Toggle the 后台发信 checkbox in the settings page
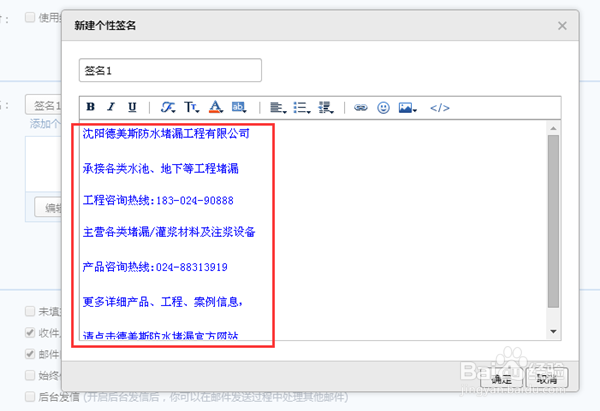This screenshot has width=600, height=411. coord(30,396)
